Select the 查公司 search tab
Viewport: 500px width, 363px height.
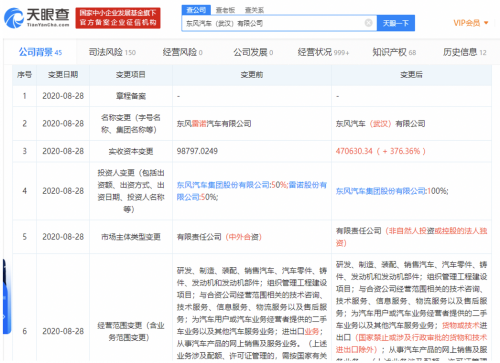tap(196, 10)
